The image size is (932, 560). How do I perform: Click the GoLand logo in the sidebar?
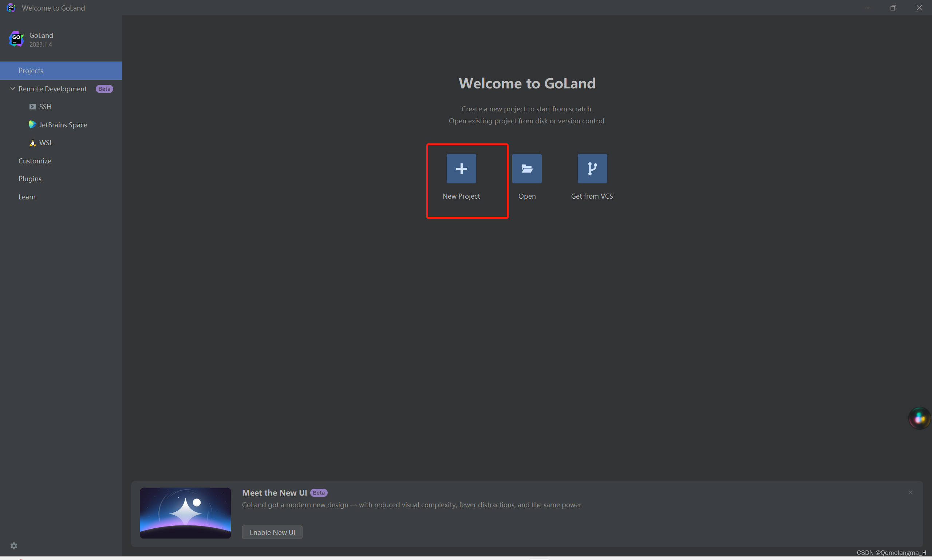16,39
